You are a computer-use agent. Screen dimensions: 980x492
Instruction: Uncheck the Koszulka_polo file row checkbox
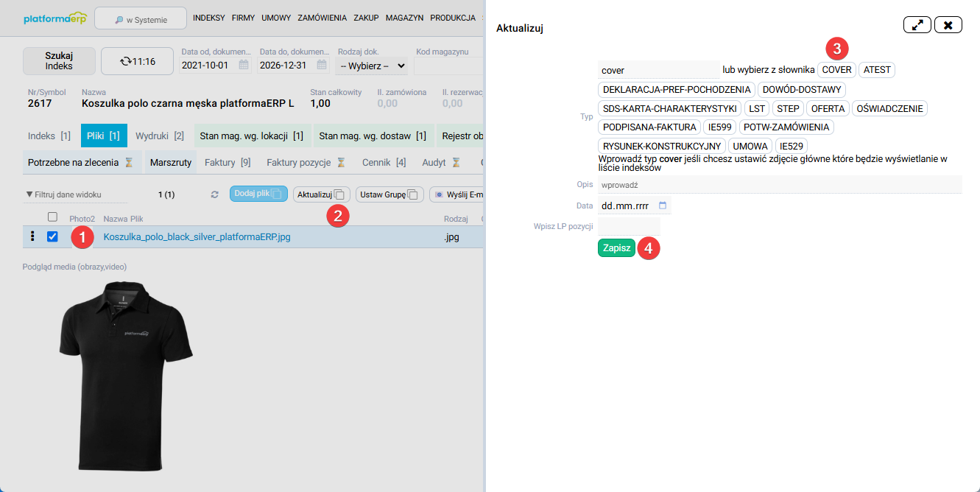[52, 236]
